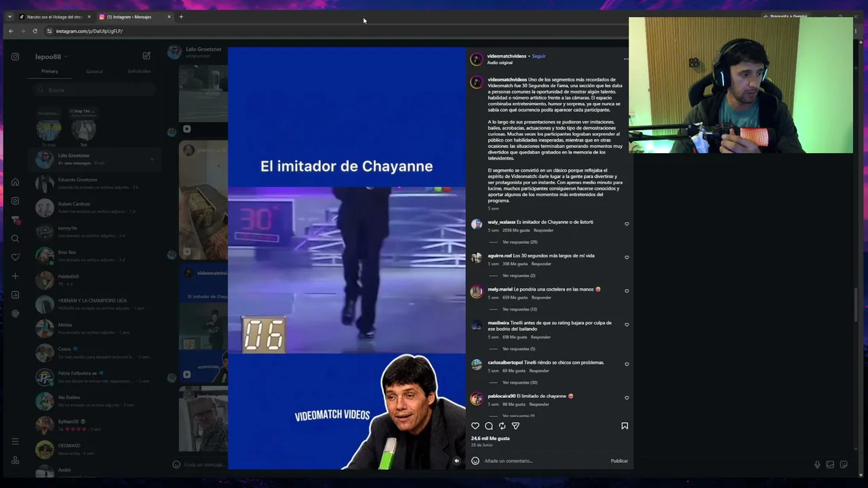Expand the 29 replies to waly_walasss
Image resolution: width=868 pixels, height=488 pixels.
tap(519, 242)
